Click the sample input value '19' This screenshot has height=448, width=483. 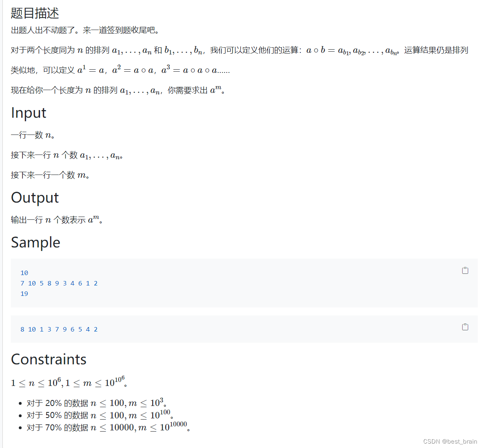[x=24, y=294]
